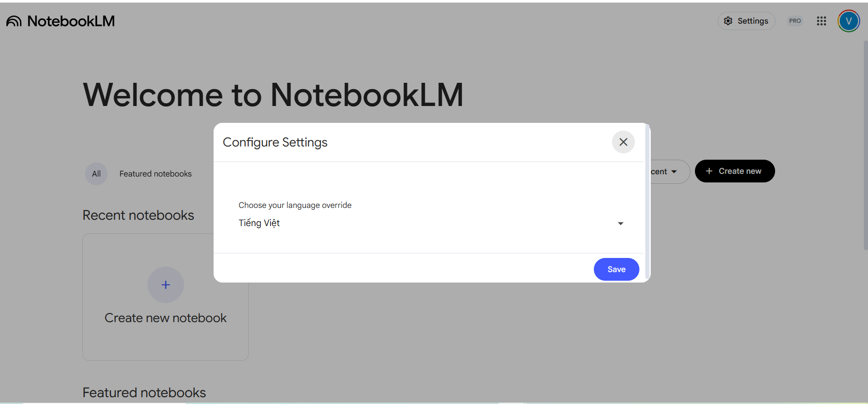
Task: Save the language settings
Action: point(616,269)
